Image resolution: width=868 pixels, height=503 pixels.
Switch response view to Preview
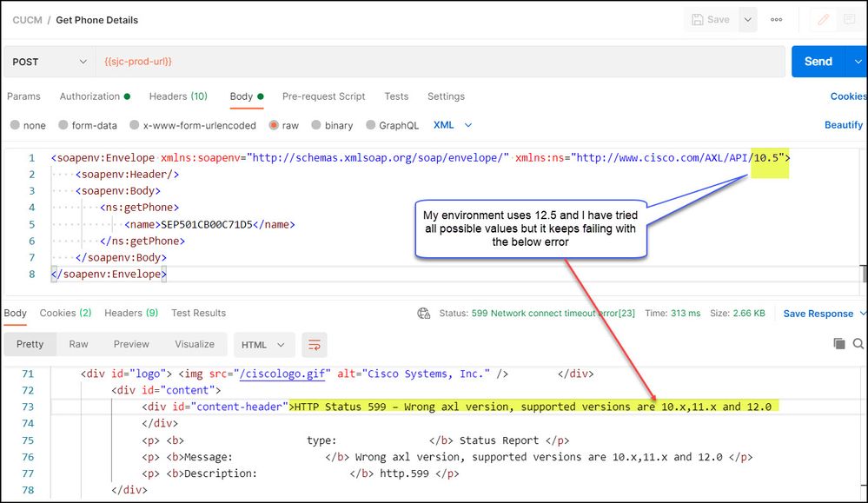pyautogui.click(x=131, y=344)
